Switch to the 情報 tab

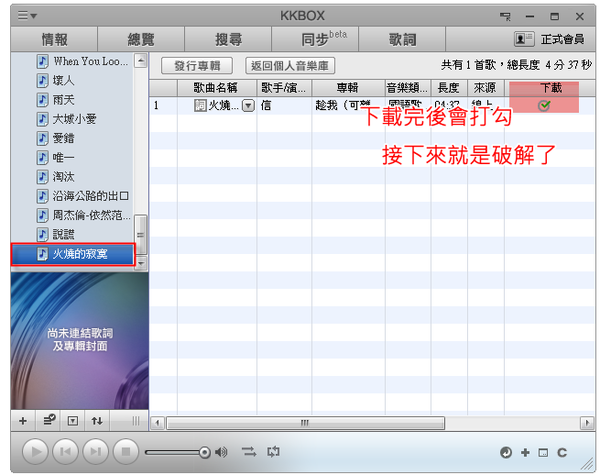54,39
